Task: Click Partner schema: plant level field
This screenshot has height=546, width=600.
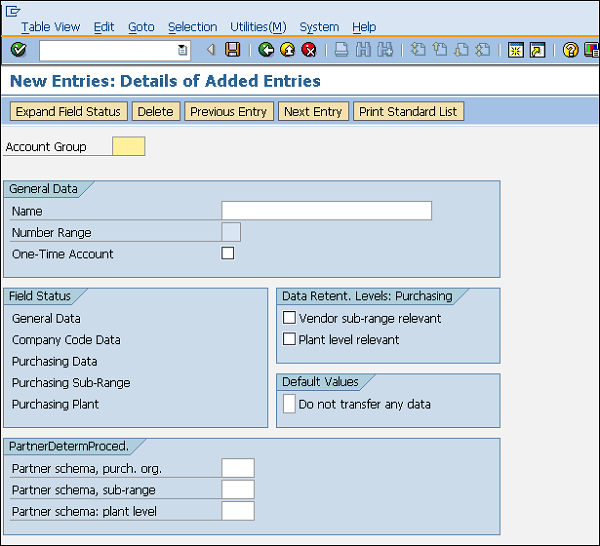Action: (238, 511)
